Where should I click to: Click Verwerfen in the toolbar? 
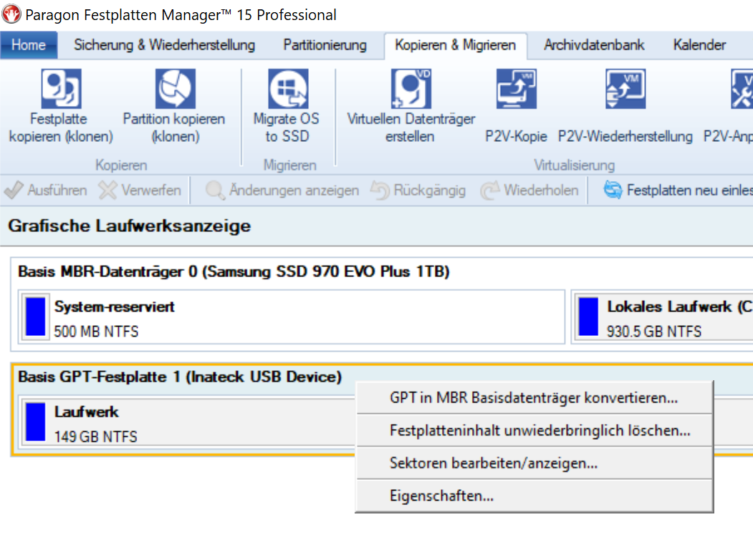(140, 190)
